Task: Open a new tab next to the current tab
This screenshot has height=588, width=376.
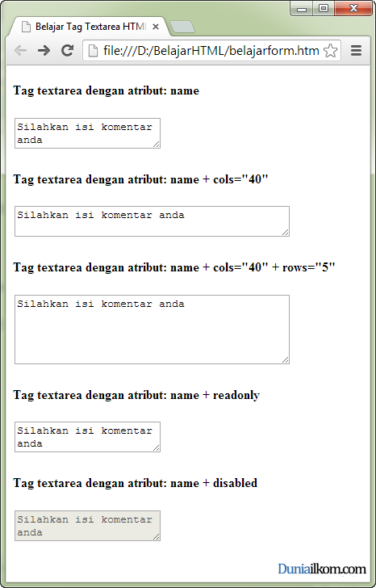Action: [x=182, y=27]
